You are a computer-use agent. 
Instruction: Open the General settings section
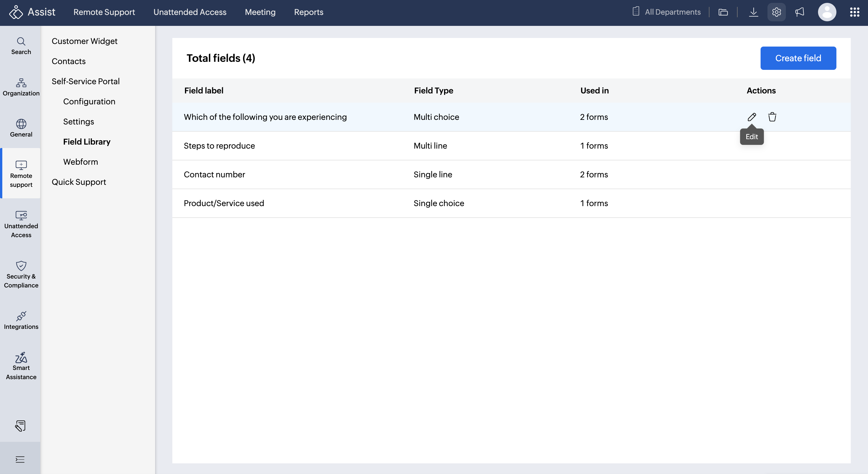coord(21,128)
